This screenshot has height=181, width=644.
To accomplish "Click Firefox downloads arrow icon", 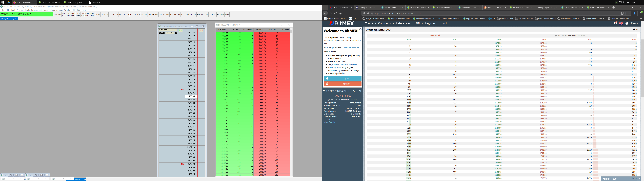I will pos(634,13).
